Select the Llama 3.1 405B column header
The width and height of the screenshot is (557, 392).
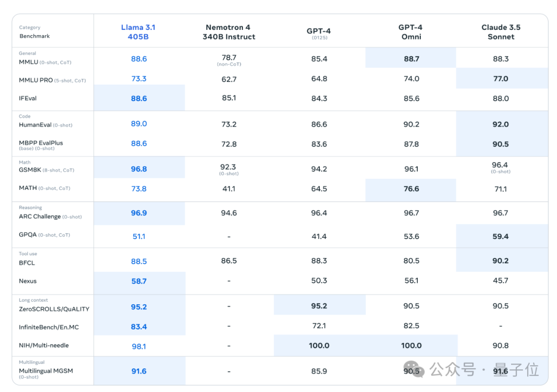coord(138,32)
